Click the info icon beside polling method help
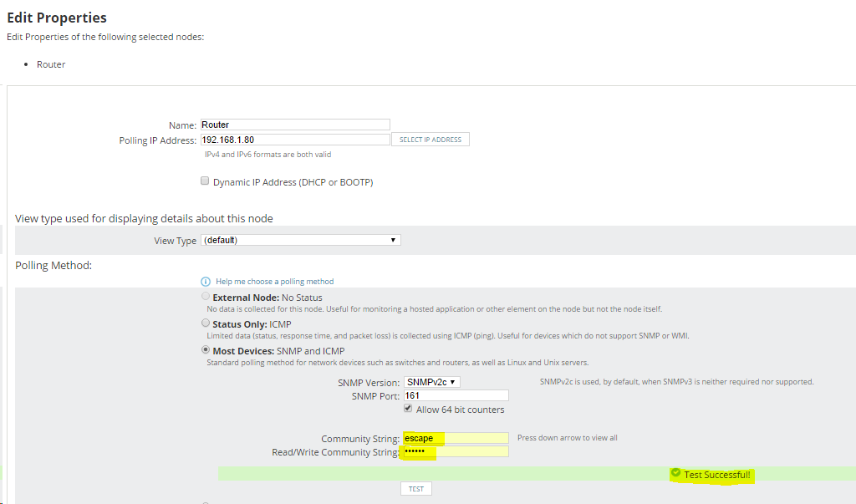Screen dimensions: 856x504 point(206,281)
